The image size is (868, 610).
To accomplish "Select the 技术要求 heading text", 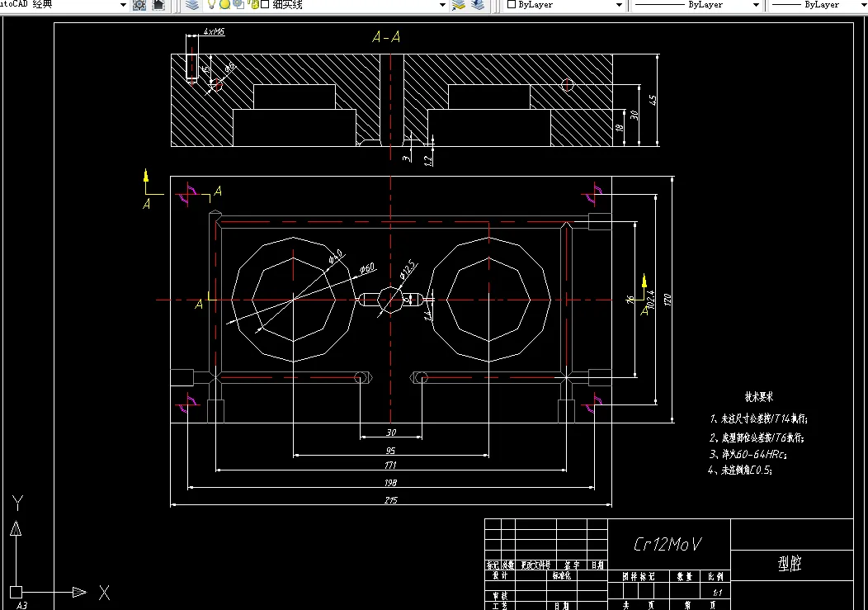I will click(x=759, y=397).
